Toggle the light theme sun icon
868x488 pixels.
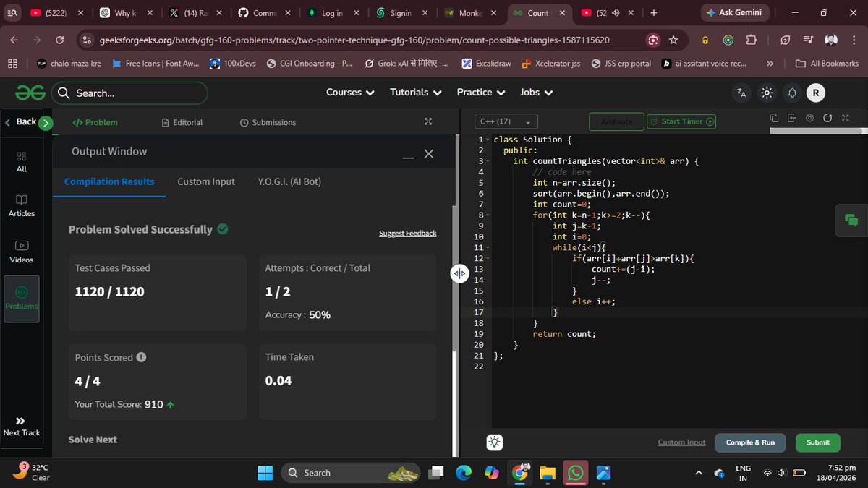(x=767, y=93)
